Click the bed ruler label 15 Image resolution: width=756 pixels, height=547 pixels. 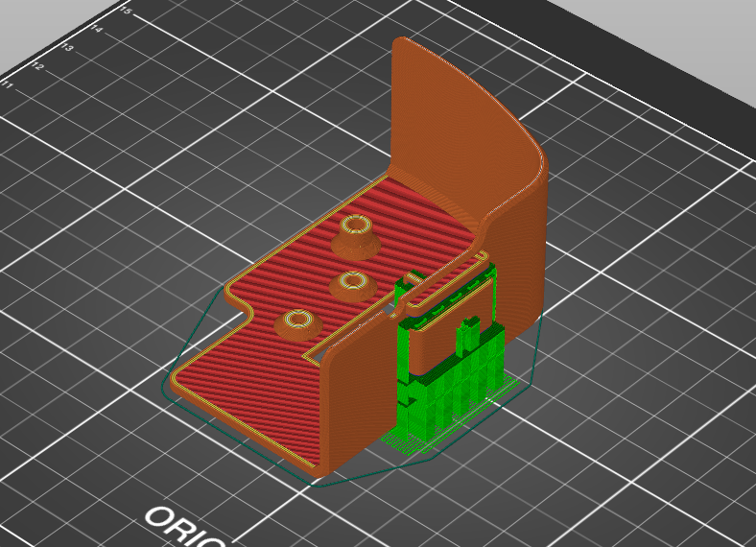click(x=126, y=11)
